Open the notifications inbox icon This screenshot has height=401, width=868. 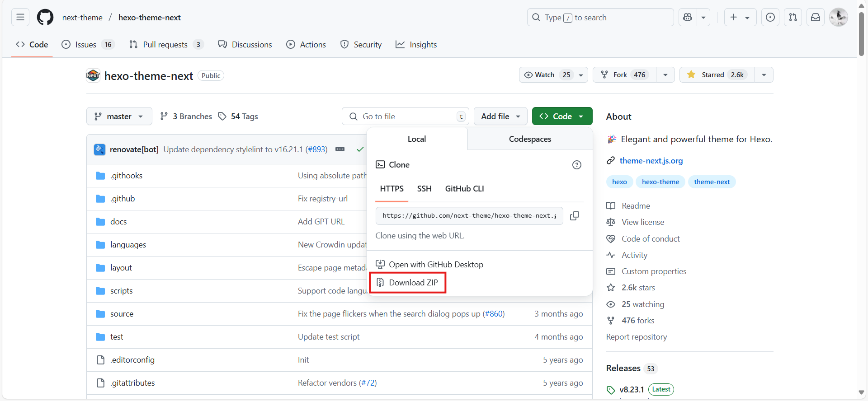(x=815, y=18)
